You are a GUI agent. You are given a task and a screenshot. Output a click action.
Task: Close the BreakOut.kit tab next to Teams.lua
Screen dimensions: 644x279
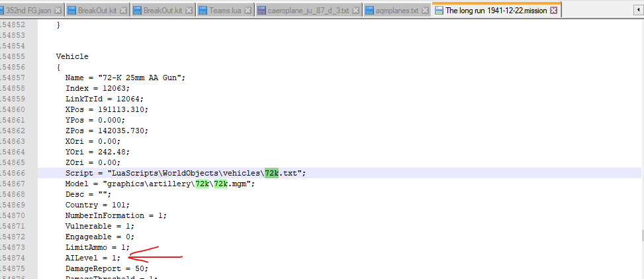[x=189, y=11]
